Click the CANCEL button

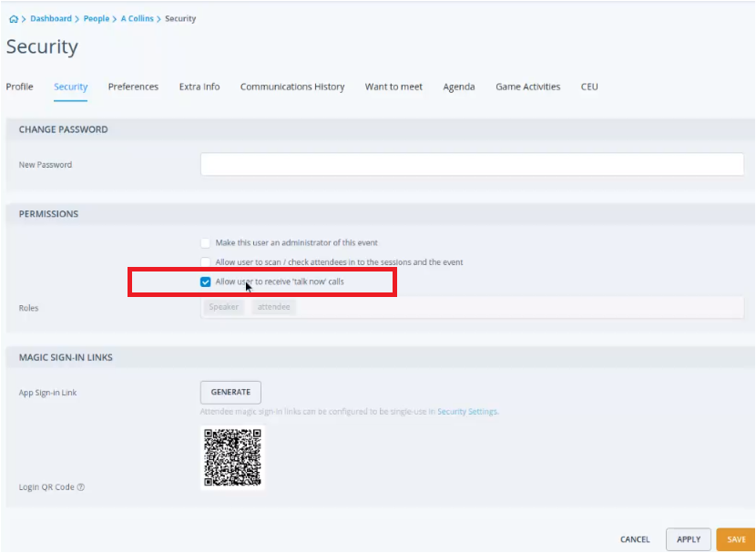pyautogui.click(x=635, y=539)
